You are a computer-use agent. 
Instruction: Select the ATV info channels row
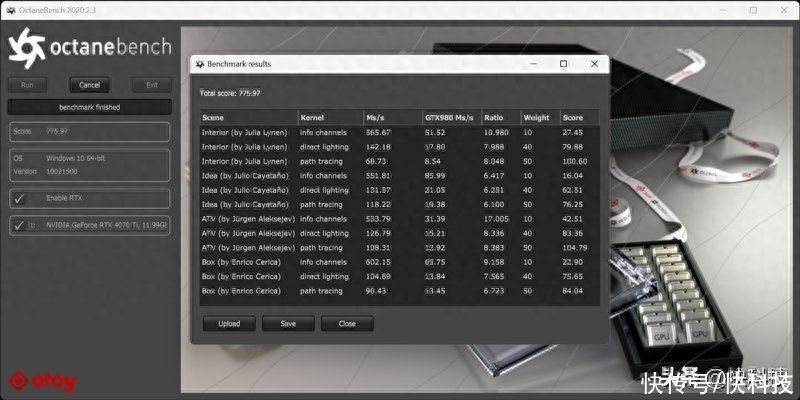click(399, 219)
